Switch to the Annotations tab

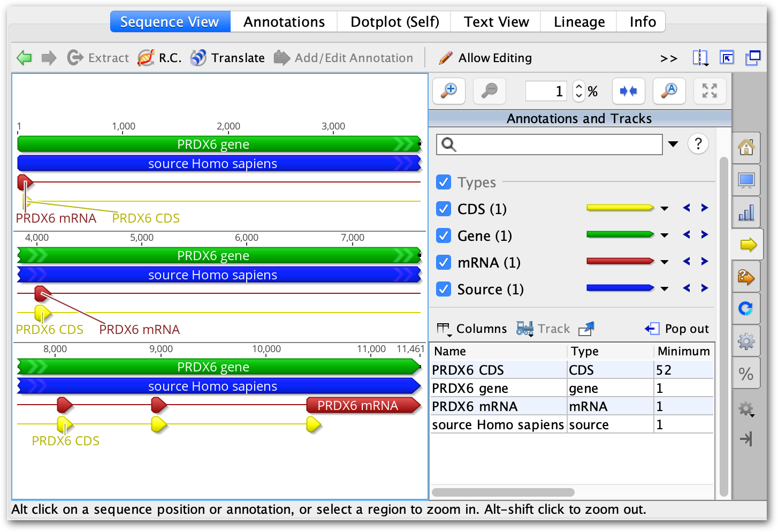(284, 22)
